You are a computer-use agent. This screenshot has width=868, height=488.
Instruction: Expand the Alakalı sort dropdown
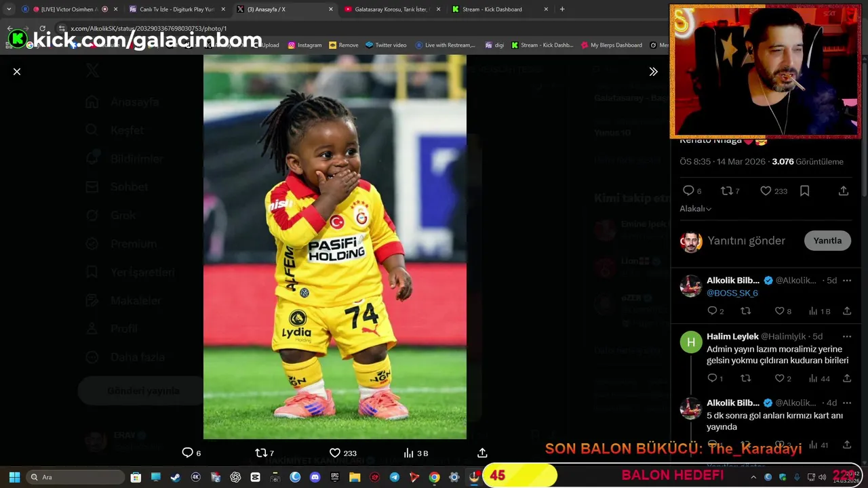click(x=696, y=209)
